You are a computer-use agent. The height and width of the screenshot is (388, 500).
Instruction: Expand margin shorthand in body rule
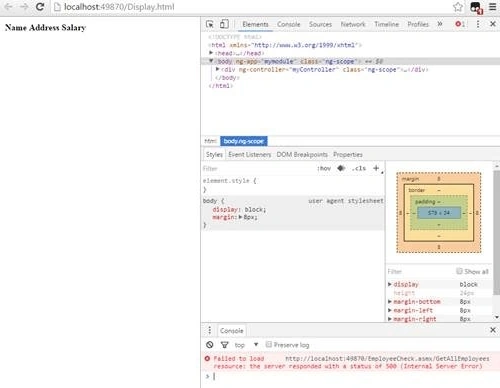coord(241,217)
